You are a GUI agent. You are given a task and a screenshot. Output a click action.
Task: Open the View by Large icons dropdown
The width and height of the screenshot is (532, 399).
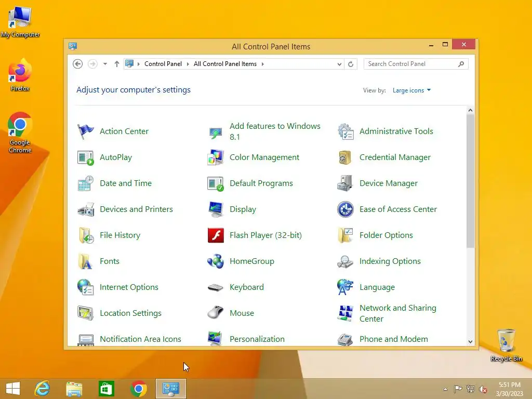(411, 90)
